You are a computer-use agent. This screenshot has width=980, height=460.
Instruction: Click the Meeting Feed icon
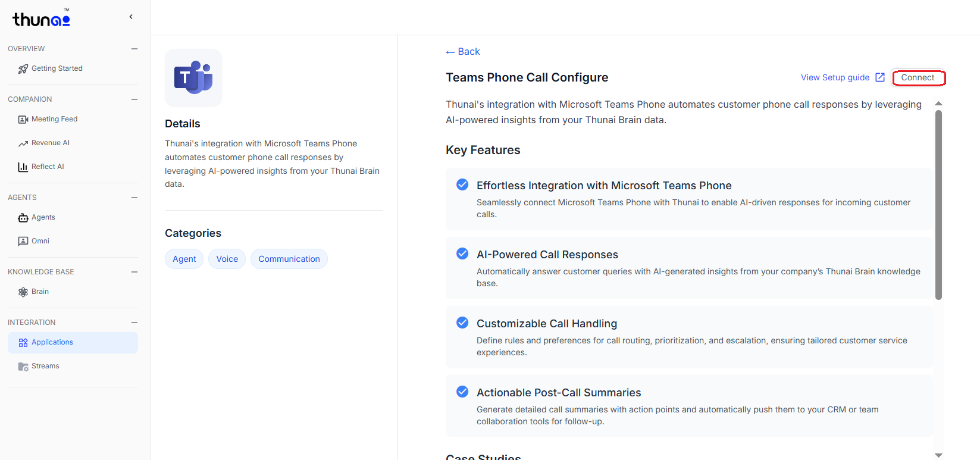click(x=23, y=120)
